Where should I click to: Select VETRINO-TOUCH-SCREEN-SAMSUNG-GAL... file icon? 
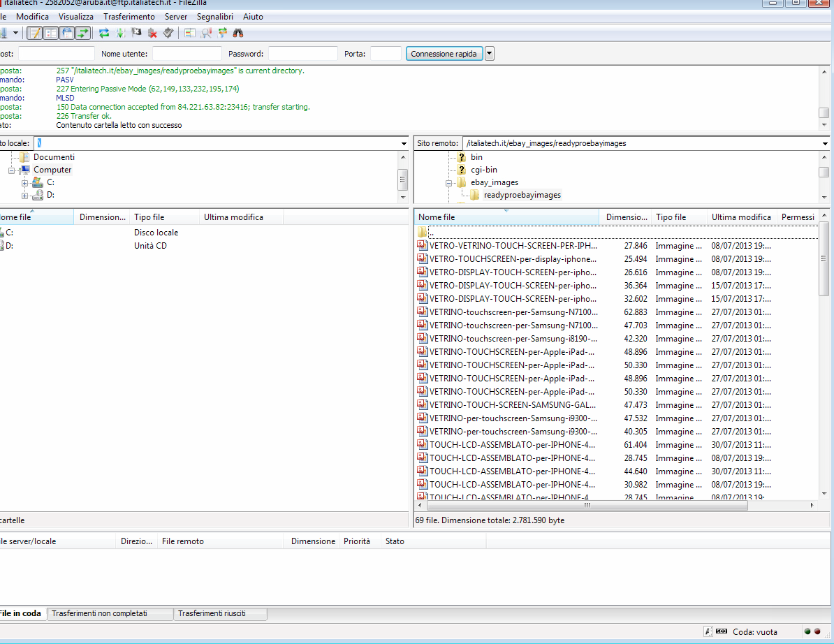click(x=423, y=404)
